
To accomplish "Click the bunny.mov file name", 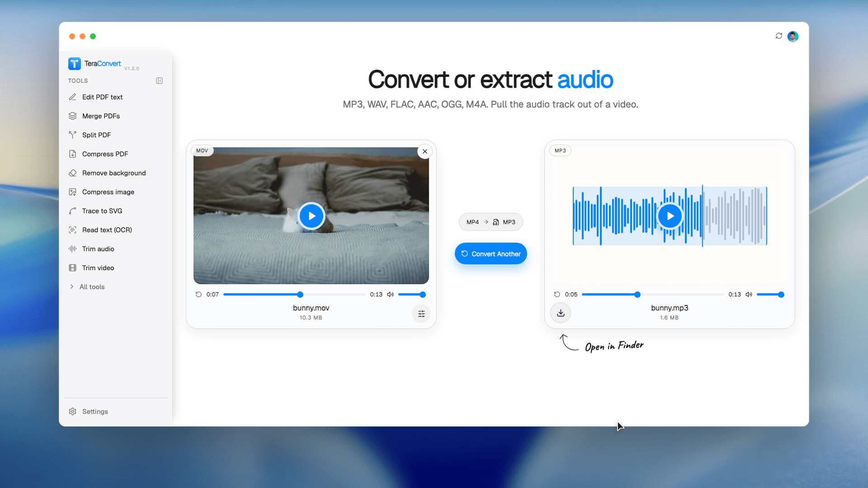I will pos(311,308).
